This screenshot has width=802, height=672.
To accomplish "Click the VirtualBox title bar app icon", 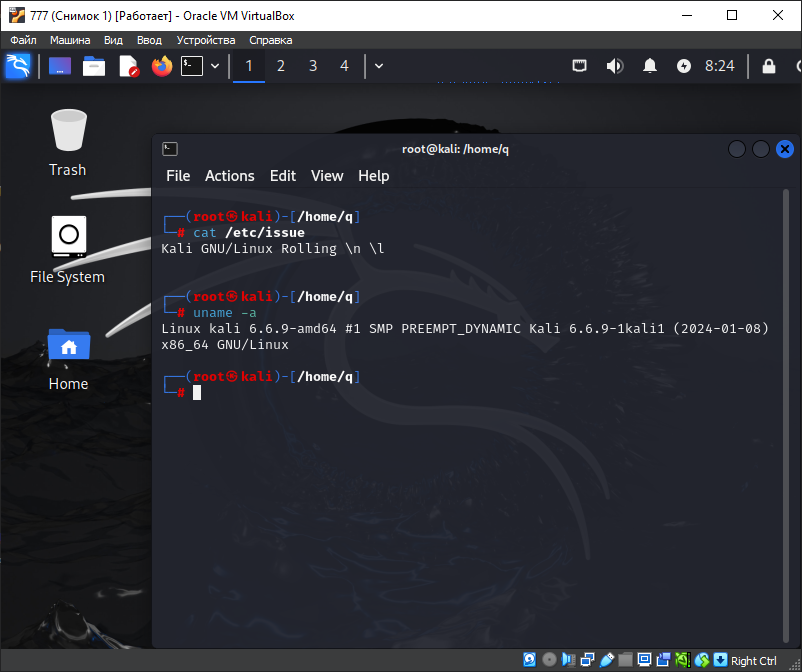I will click(17, 15).
